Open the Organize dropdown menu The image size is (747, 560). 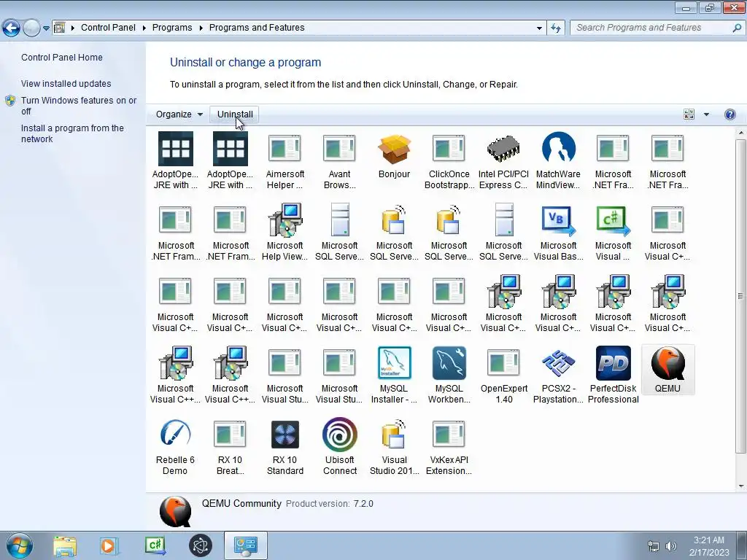(179, 114)
